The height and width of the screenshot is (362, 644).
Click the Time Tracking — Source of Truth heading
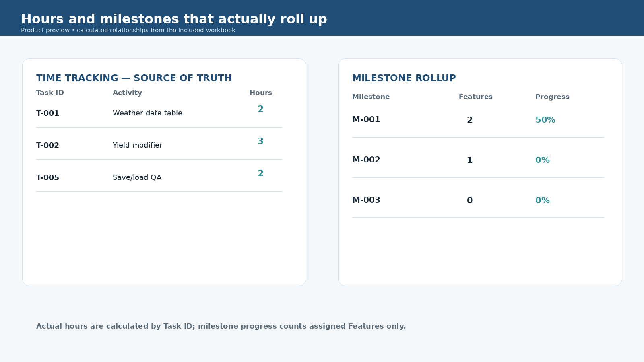134,78
